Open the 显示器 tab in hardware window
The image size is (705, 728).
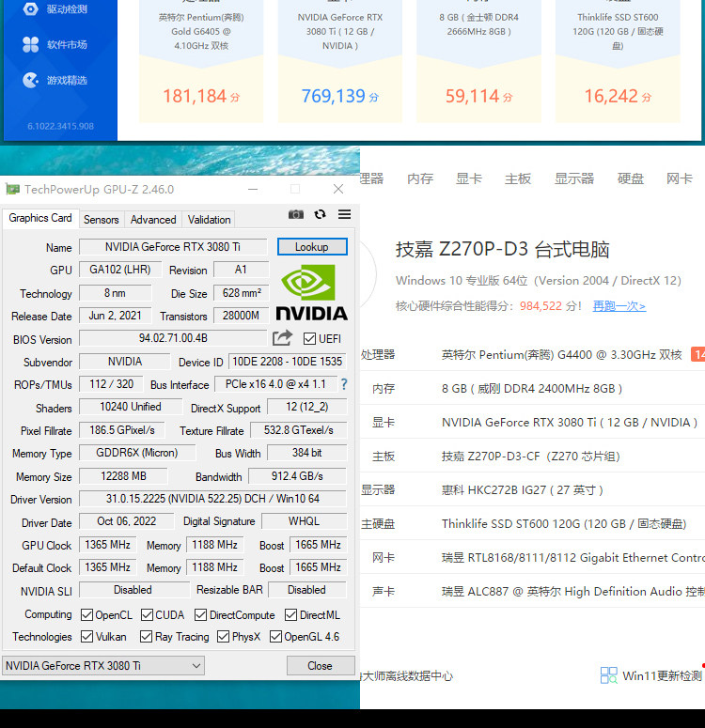click(x=574, y=178)
